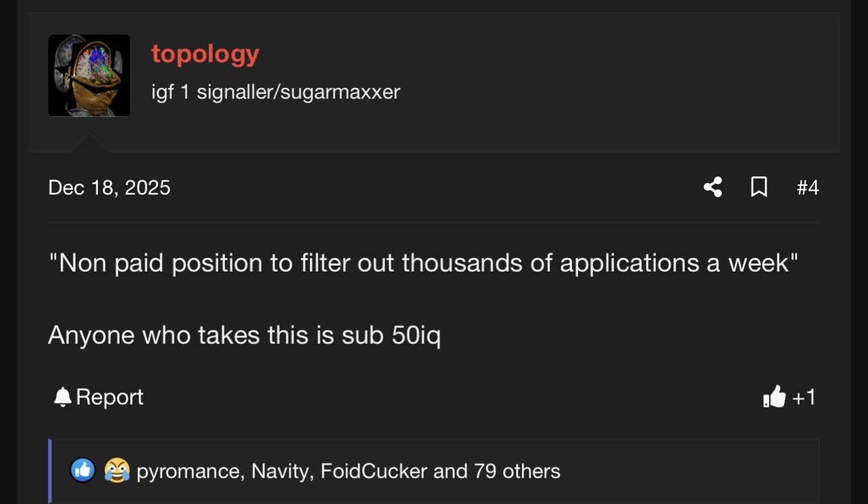
Task: Open the topology username profile link
Action: [205, 53]
